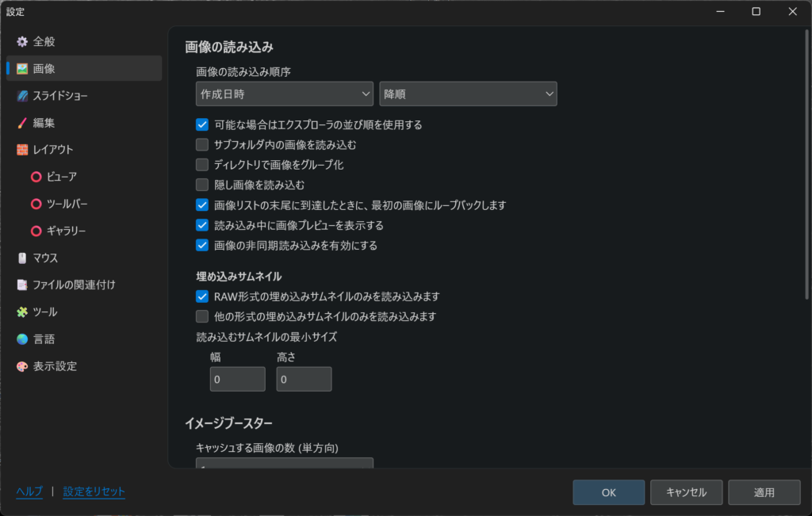Click the 適用 button
This screenshot has width=812, height=516.
point(764,492)
